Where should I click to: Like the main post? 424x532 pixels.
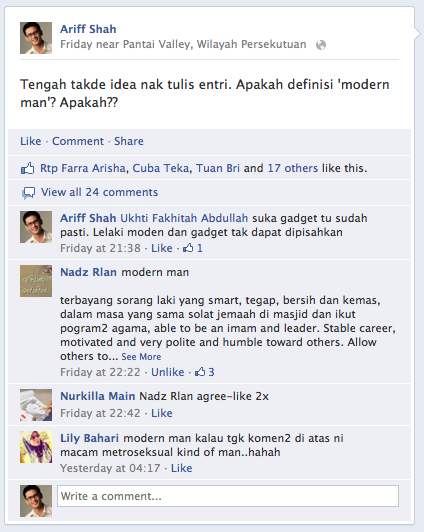click(x=31, y=141)
